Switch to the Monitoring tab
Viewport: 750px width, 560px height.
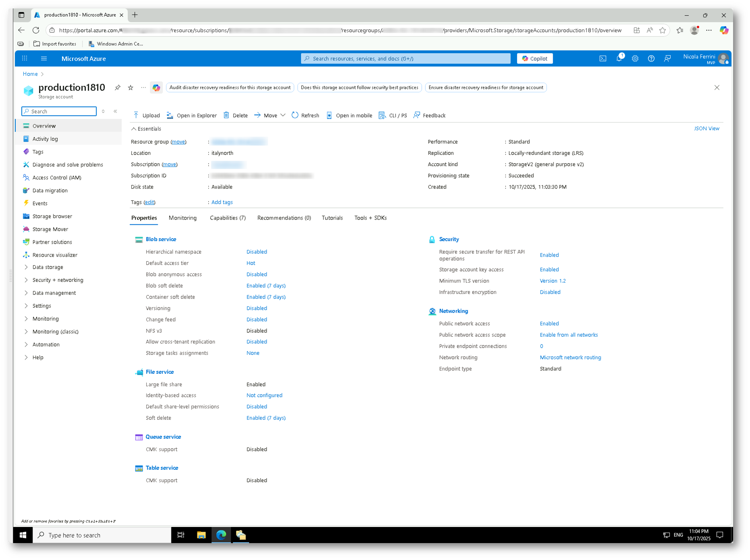[x=182, y=218]
